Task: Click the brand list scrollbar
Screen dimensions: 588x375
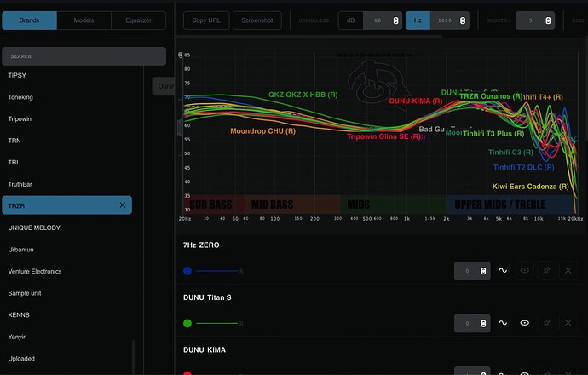Action: tap(133, 356)
